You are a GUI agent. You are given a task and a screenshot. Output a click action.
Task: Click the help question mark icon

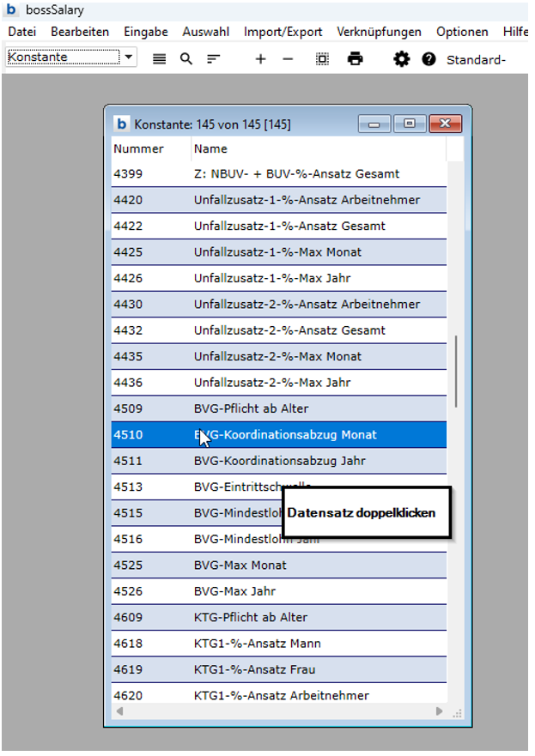click(429, 59)
